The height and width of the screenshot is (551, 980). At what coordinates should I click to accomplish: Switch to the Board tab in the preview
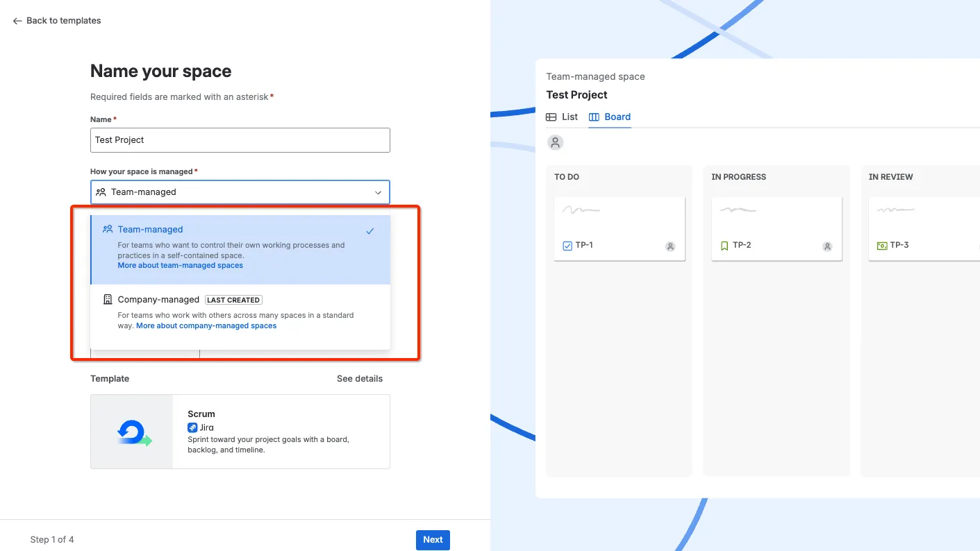click(610, 117)
